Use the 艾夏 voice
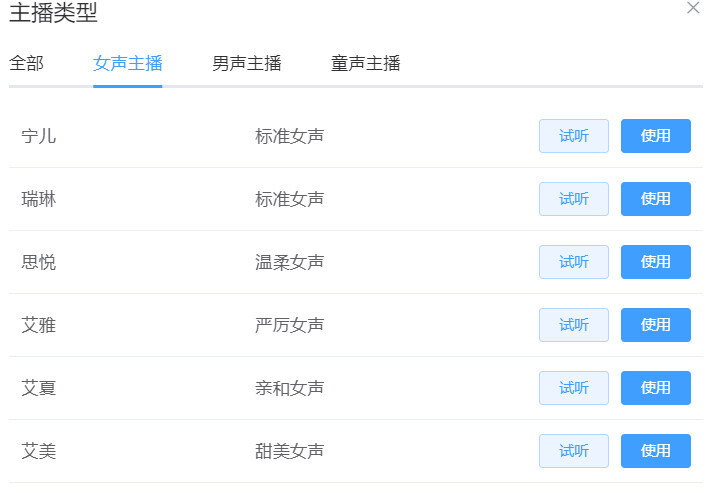 coord(656,388)
